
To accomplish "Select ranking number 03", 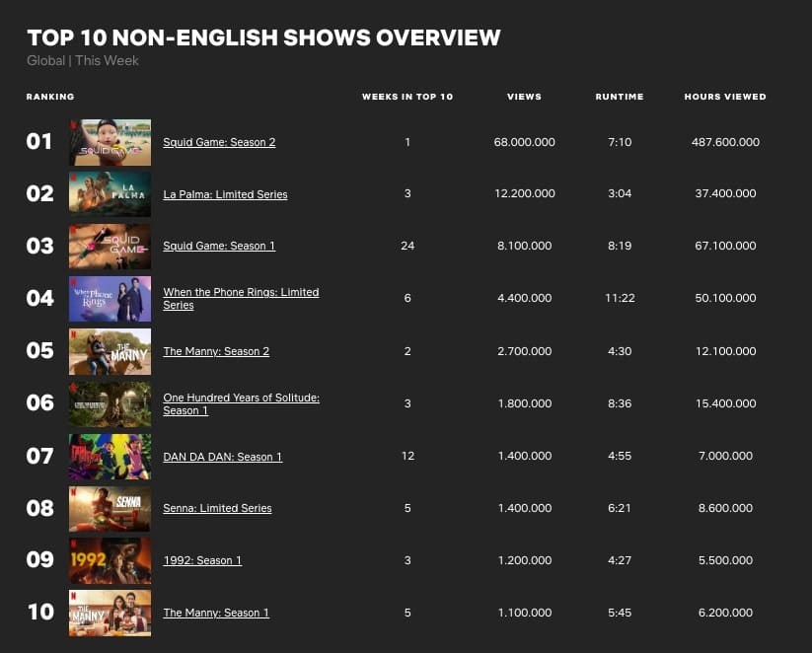I will click(39, 246).
